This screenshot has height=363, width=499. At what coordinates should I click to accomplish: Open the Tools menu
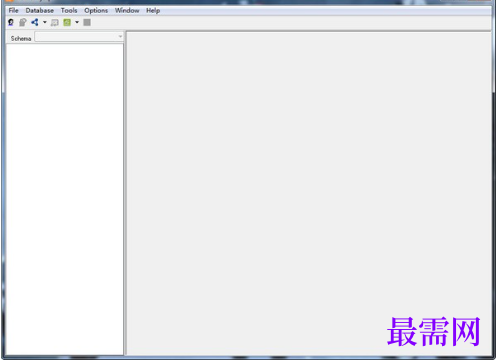pos(69,10)
